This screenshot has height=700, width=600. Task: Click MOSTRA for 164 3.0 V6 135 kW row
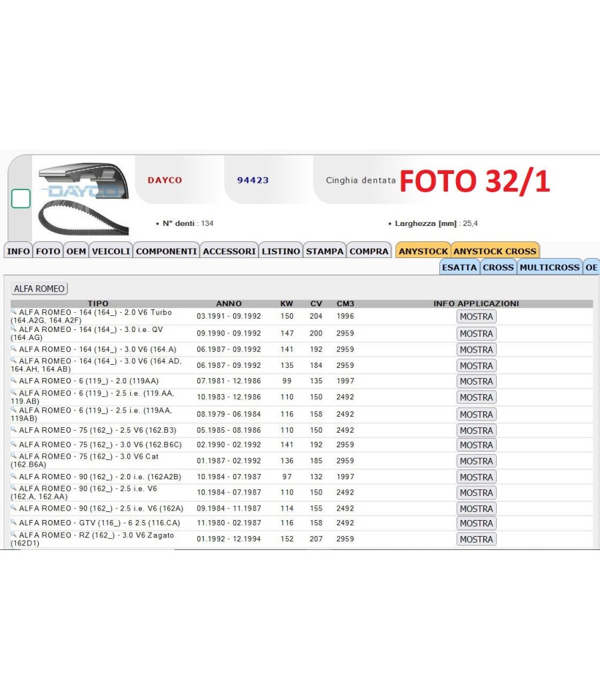[477, 365]
